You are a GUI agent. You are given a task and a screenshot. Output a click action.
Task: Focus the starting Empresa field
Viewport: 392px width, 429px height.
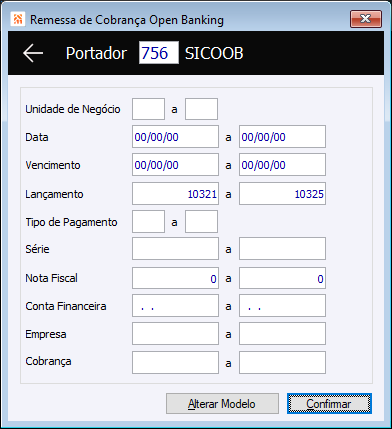(x=175, y=334)
